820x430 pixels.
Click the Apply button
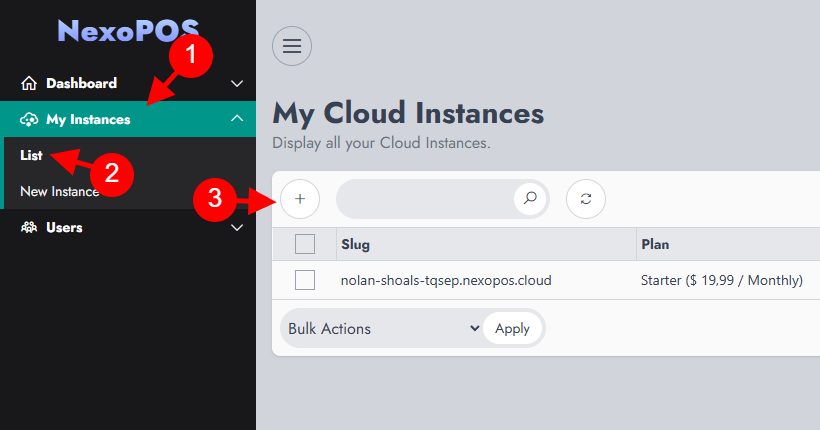click(512, 329)
